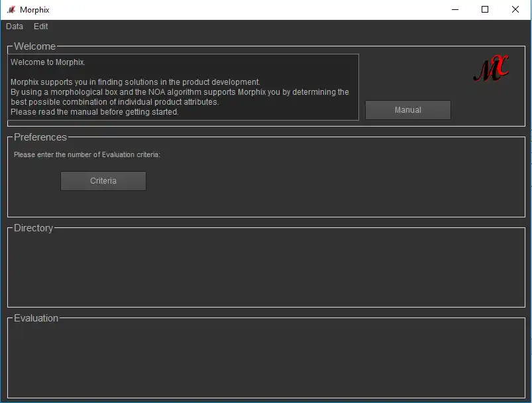Click 'Please enter the number of Evaluation criteria:' label
Screen dimensions: 532x403
pos(87,155)
